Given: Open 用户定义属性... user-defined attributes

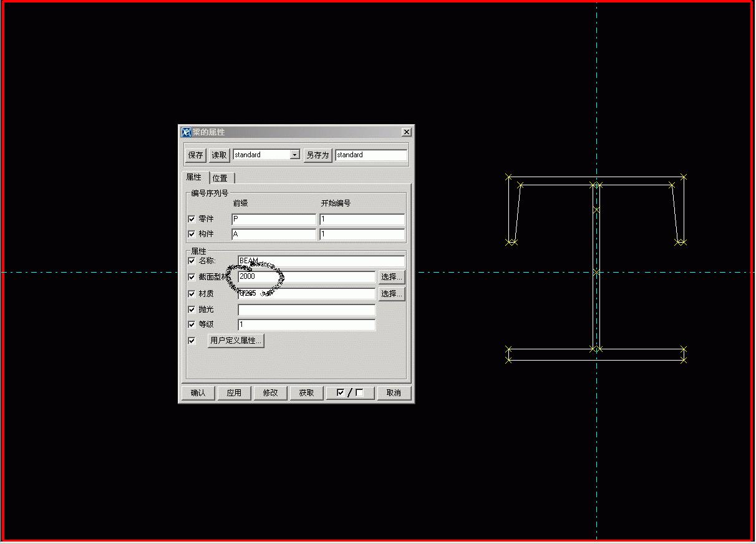Looking at the screenshot, I should [x=236, y=341].
